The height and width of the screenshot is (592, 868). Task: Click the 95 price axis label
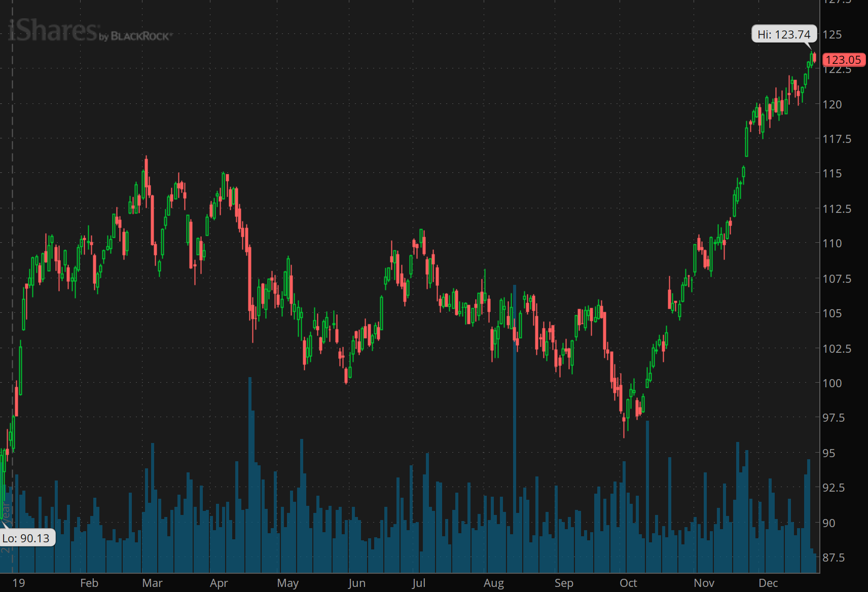(829, 453)
